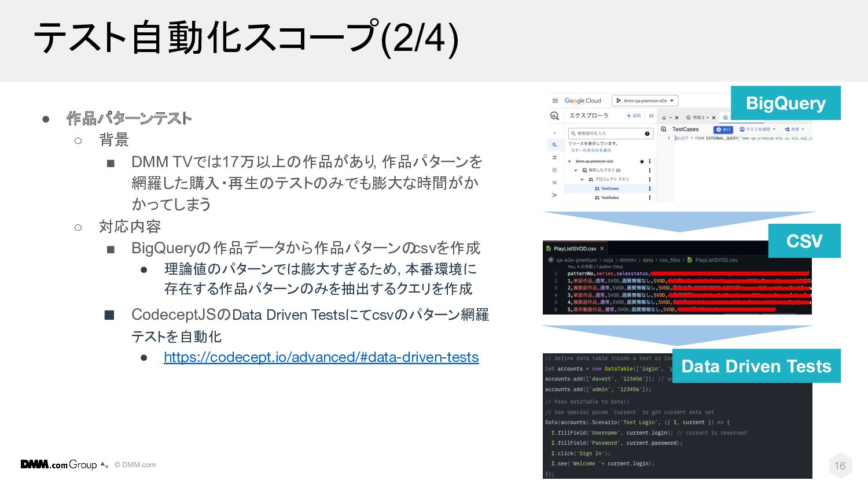This screenshot has width=868, height=488.
Task: Switch to the home tab in query editor
Action: click(664, 118)
